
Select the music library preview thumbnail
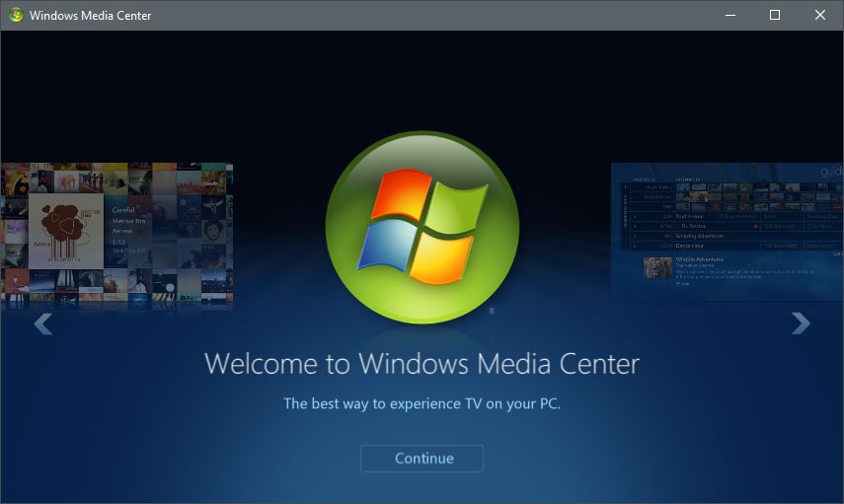click(x=116, y=237)
